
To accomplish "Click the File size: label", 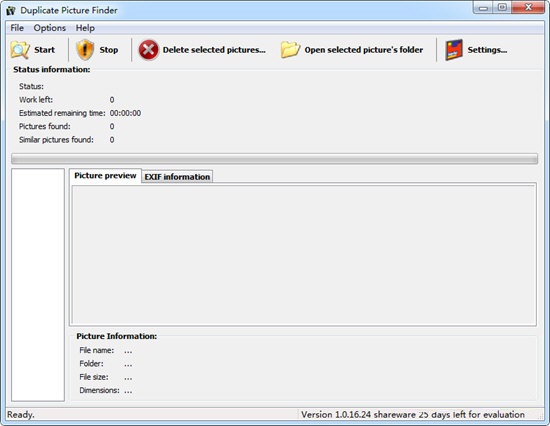I will (94, 377).
